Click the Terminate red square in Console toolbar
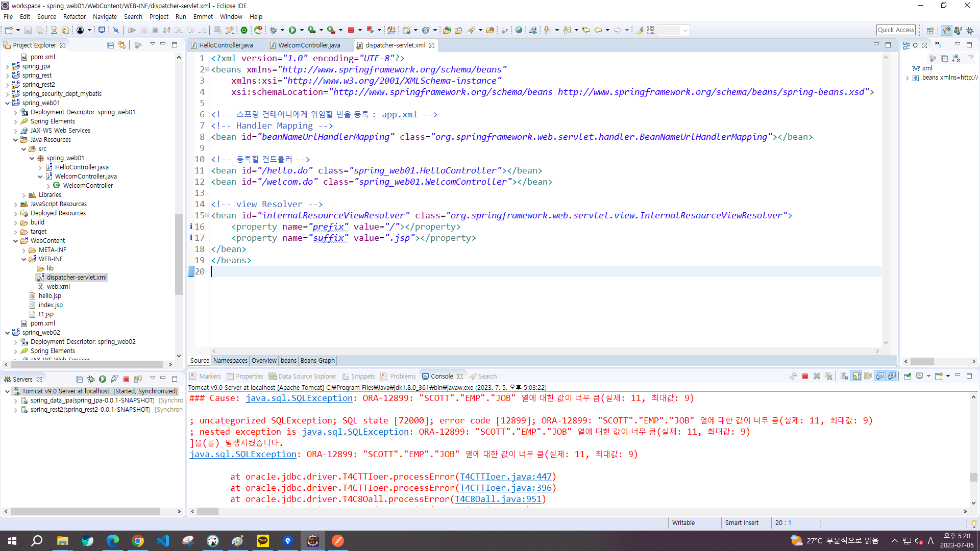Screen dimensions: 980x551 805,377
